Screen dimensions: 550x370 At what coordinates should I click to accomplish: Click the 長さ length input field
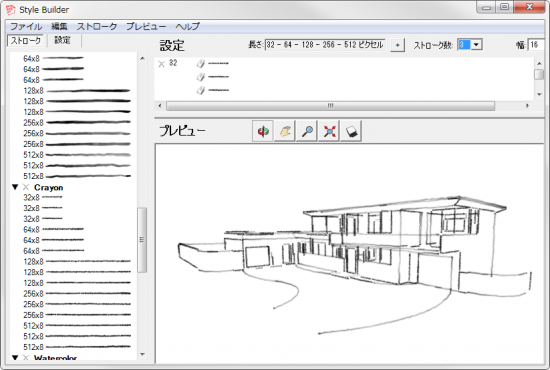[x=325, y=45]
